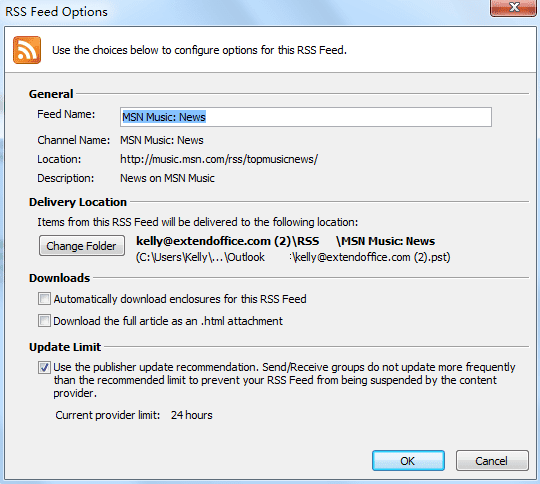Click the description text News on MSN Music
Viewport: 540px width, 484px height.
[x=167, y=178]
